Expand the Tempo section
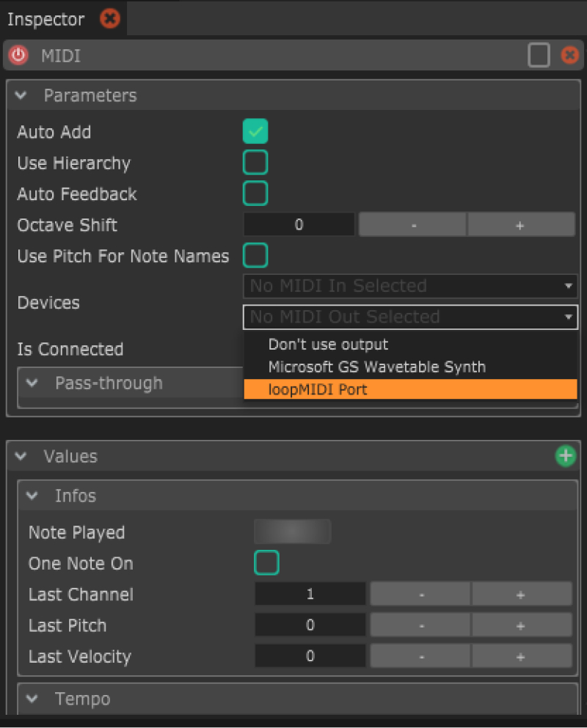 (32, 699)
